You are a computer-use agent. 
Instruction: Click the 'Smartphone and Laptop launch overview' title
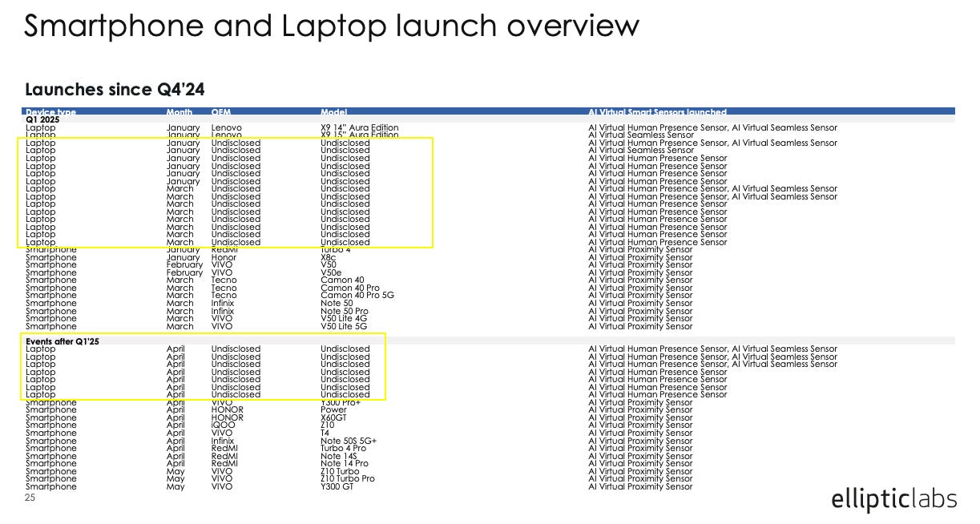tap(332, 27)
